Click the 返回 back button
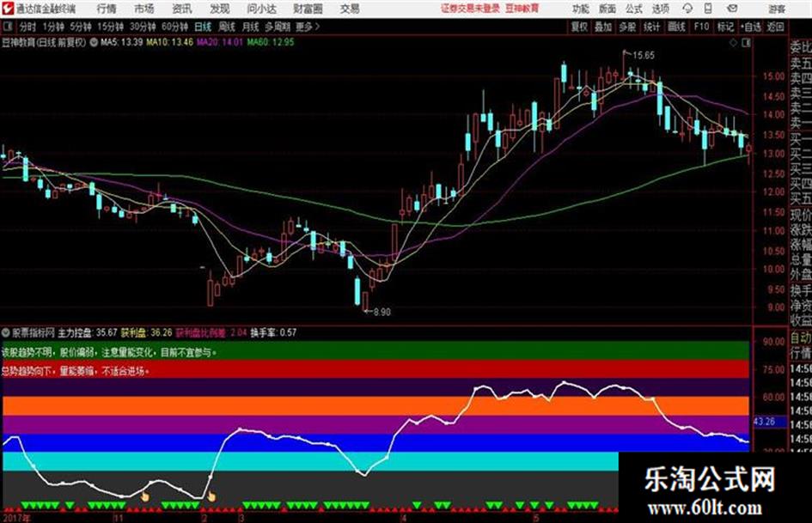812x523 pixels. [775, 27]
